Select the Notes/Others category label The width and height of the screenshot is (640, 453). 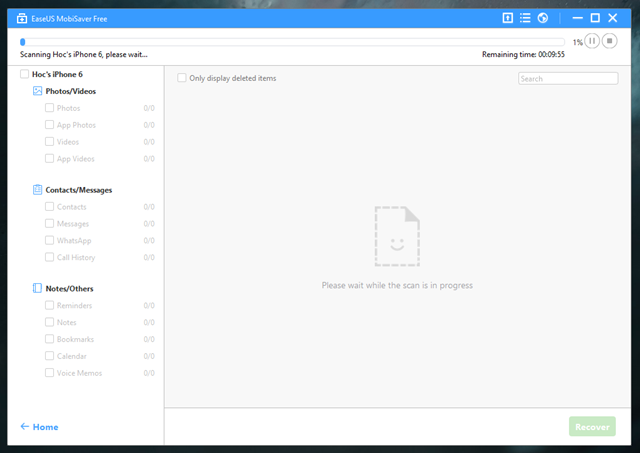[69, 289]
